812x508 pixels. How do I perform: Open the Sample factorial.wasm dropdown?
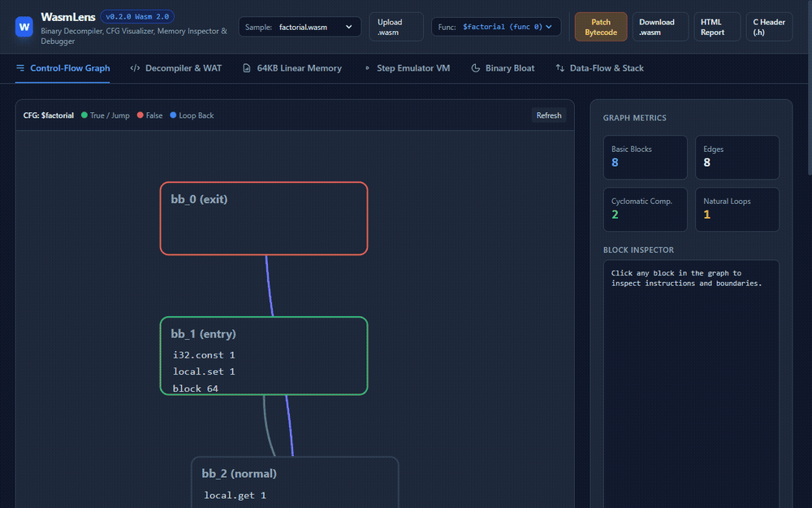pyautogui.click(x=300, y=27)
